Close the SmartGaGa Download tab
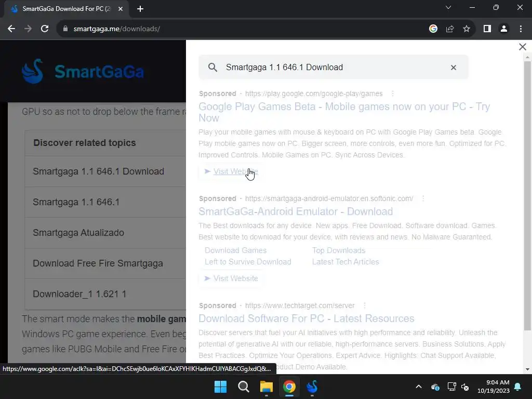This screenshot has width=532, height=399. click(x=121, y=9)
